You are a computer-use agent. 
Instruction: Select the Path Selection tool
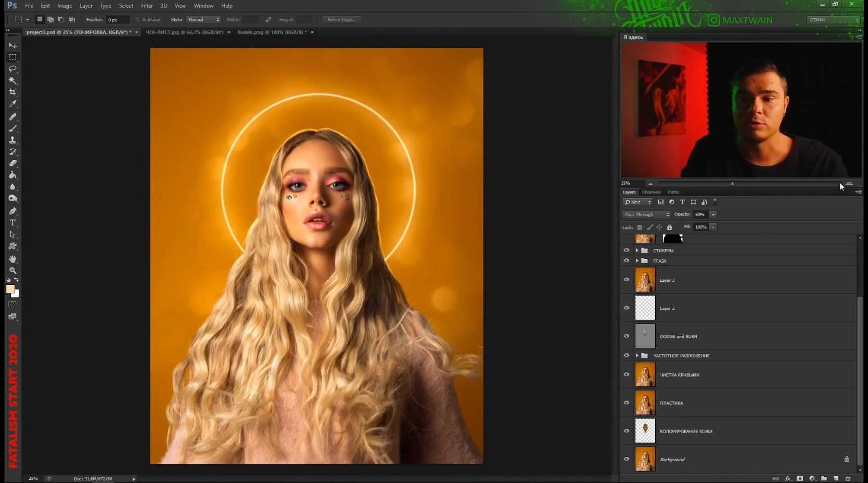[x=12, y=234]
